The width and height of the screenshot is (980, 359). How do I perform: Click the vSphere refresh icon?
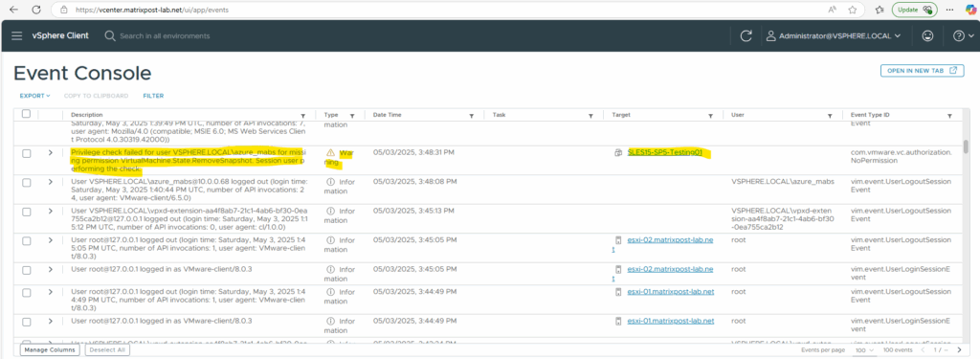746,36
